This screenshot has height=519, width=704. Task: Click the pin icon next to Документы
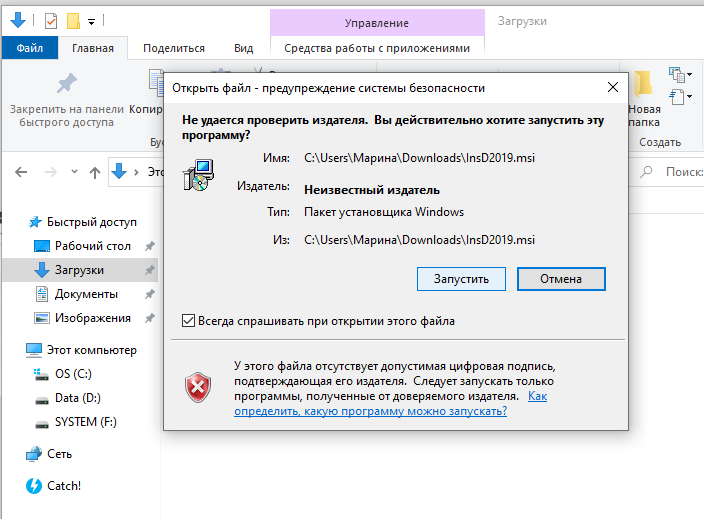click(150, 294)
